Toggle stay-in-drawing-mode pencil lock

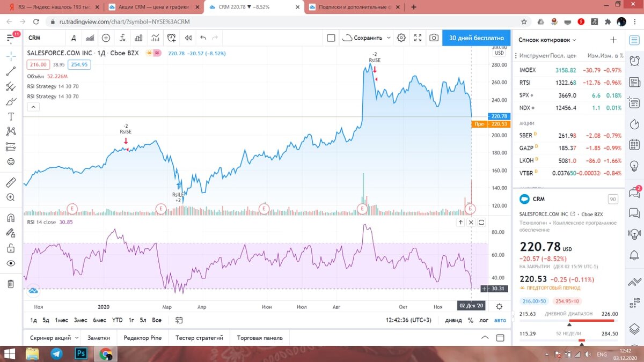click(x=11, y=233)
